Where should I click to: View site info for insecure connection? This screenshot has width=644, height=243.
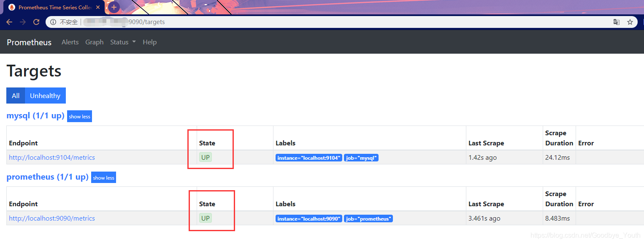click(x=53, y=22)
